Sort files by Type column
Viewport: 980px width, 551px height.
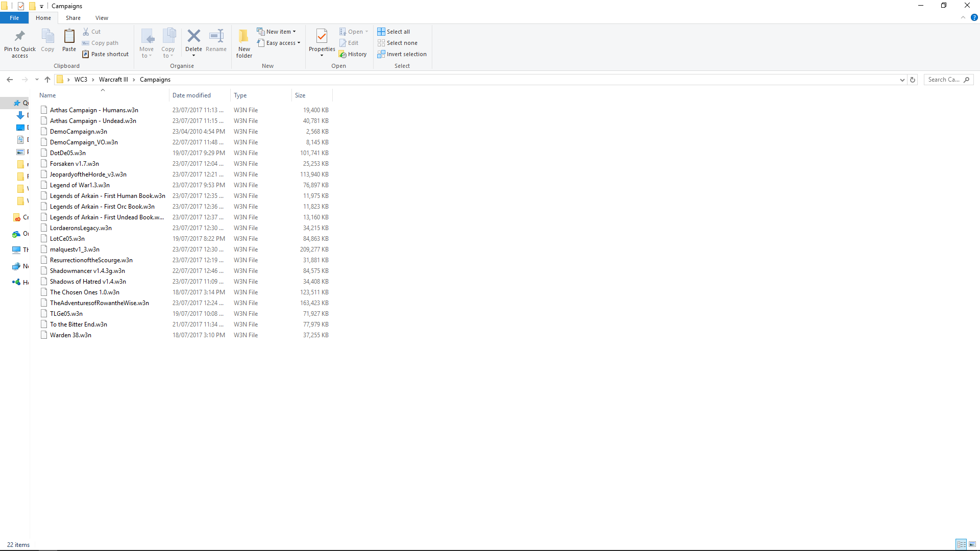pyautogui.click(x=261, y=95)
